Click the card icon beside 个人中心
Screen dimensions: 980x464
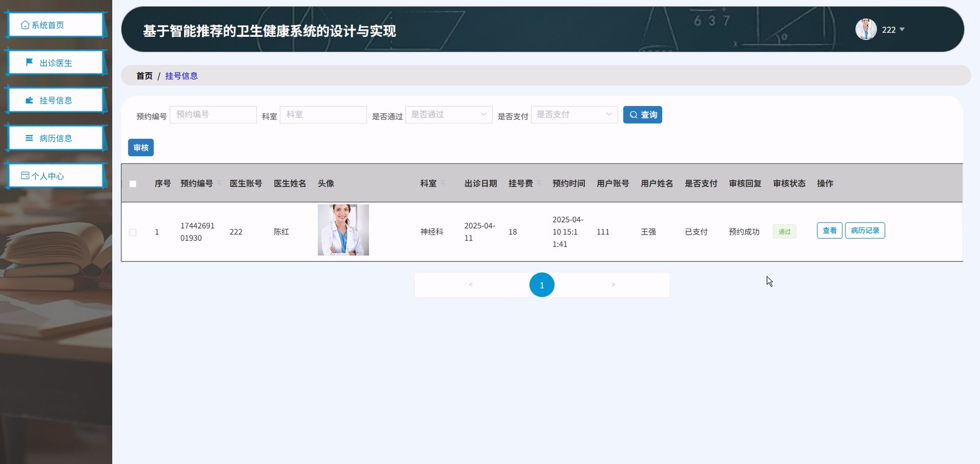[25, 175]
